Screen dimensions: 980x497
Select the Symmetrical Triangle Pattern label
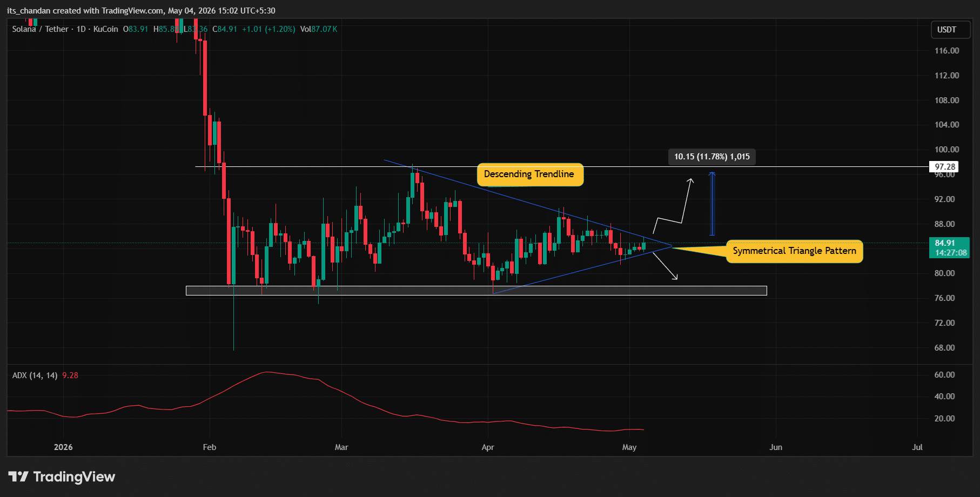click(x=794, y=251)
